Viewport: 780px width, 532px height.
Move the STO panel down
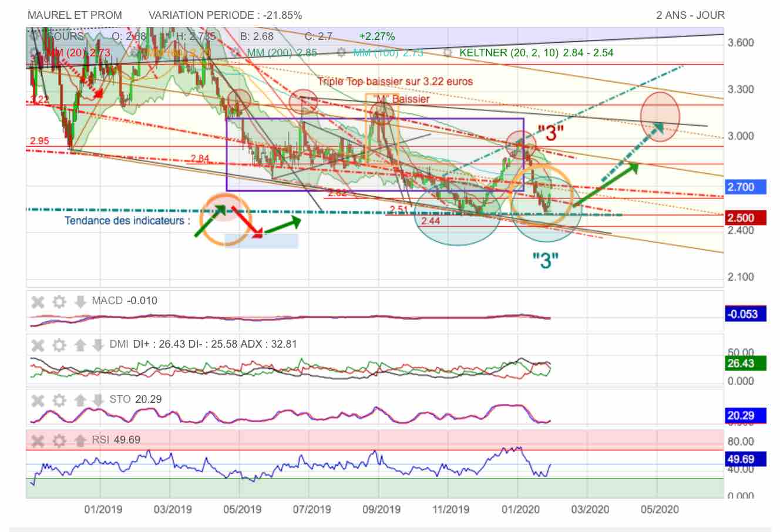tap(98, 400)
